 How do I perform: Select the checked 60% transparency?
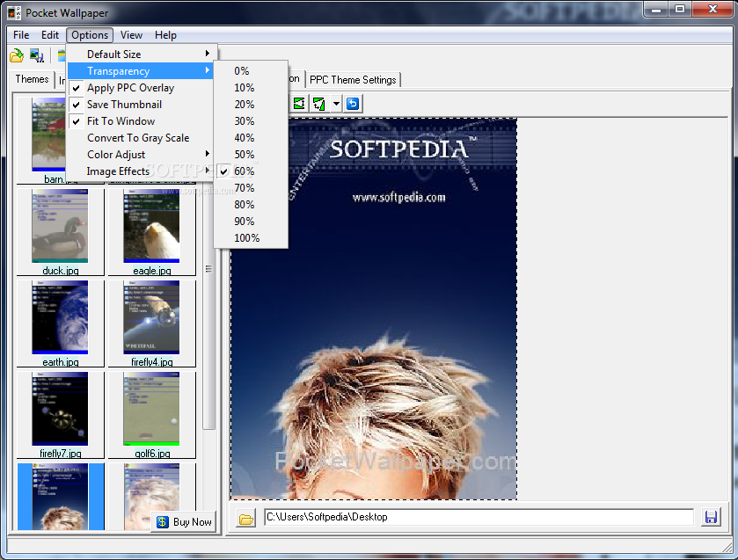tap(251, 171)
